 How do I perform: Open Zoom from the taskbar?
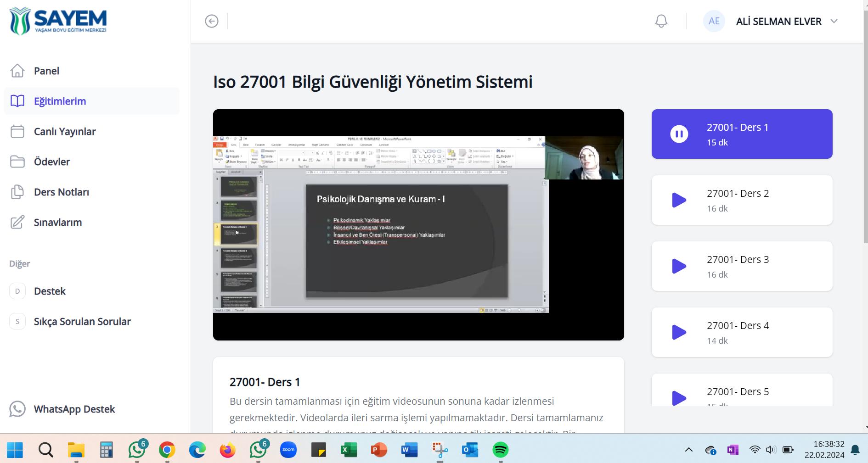288,450
